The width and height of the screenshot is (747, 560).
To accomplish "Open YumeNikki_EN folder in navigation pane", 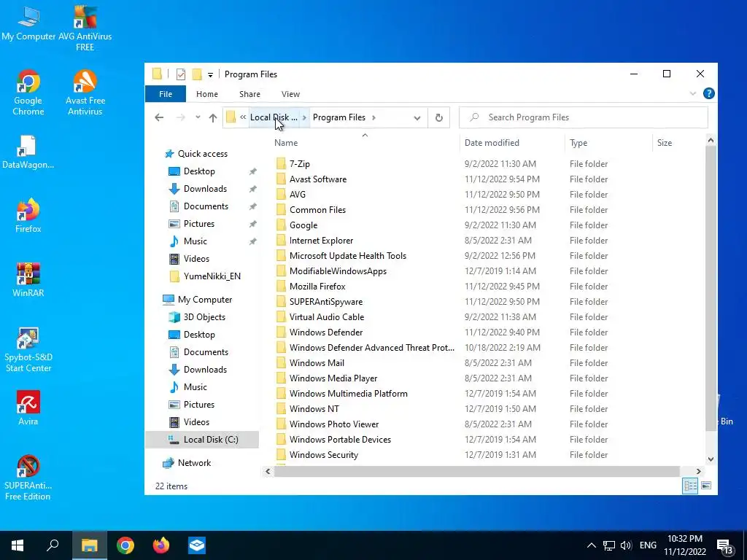I will pyautogui.click(x=212, y=276).
